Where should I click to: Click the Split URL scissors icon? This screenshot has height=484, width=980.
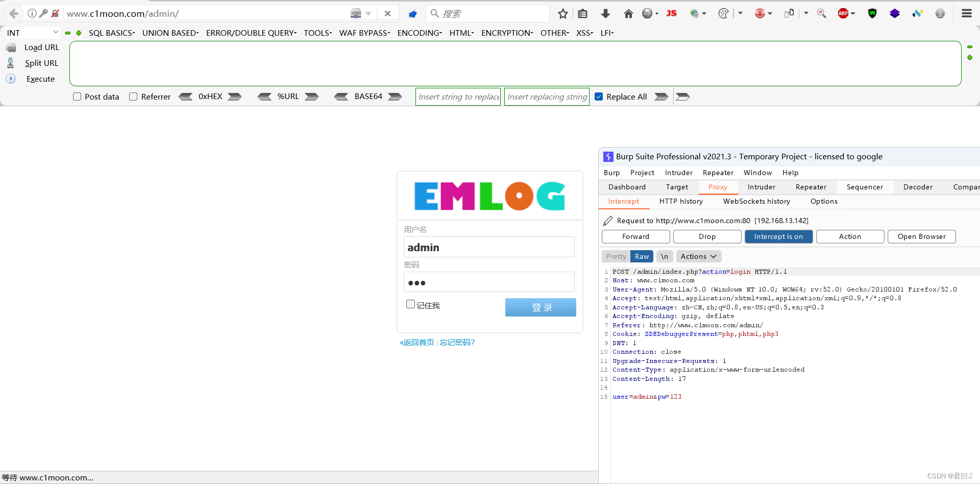click(10, 63)
